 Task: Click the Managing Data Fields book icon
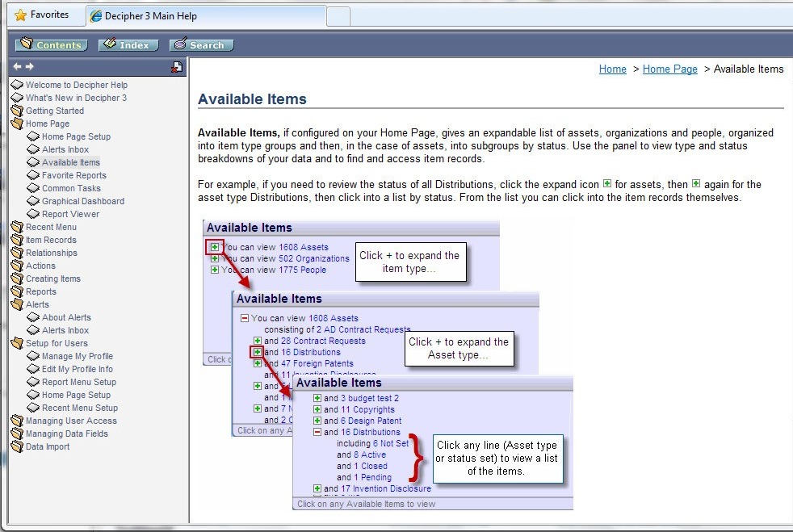tap(17, 434)
